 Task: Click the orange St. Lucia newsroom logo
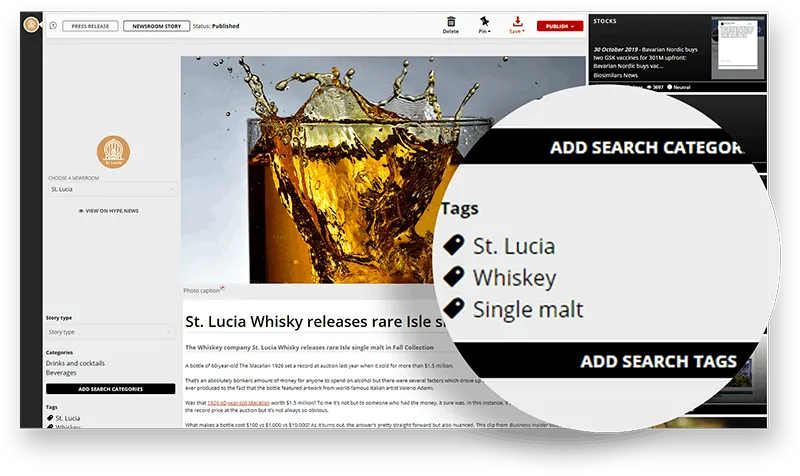(113, 152)
